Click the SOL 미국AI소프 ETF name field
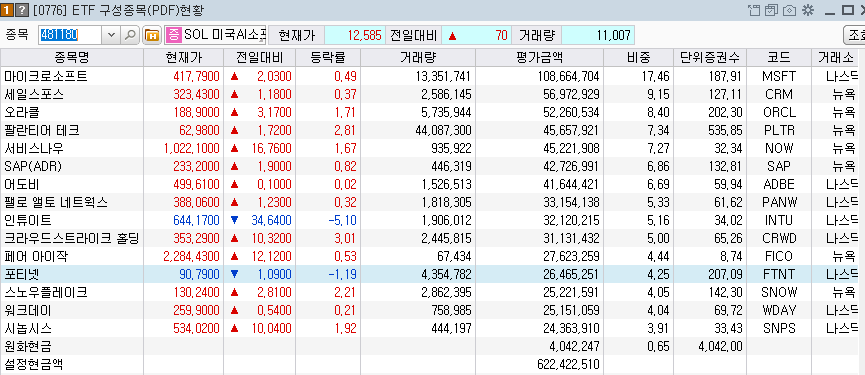The height and width of the screenshot is (375, 865). (x=225, y=35)
